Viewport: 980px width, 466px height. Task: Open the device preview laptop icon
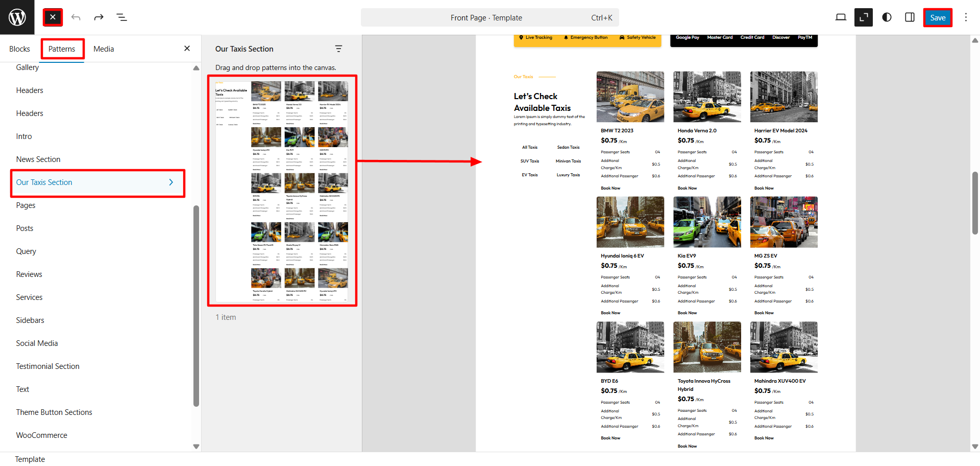click(x=841, y=17)
